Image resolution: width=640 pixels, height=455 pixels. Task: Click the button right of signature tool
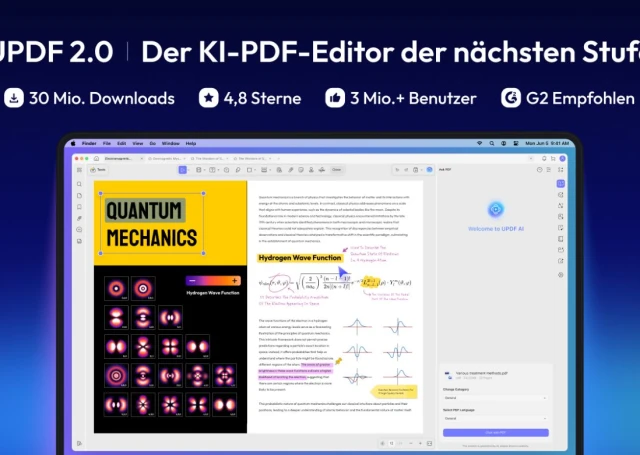coord(336,170)
